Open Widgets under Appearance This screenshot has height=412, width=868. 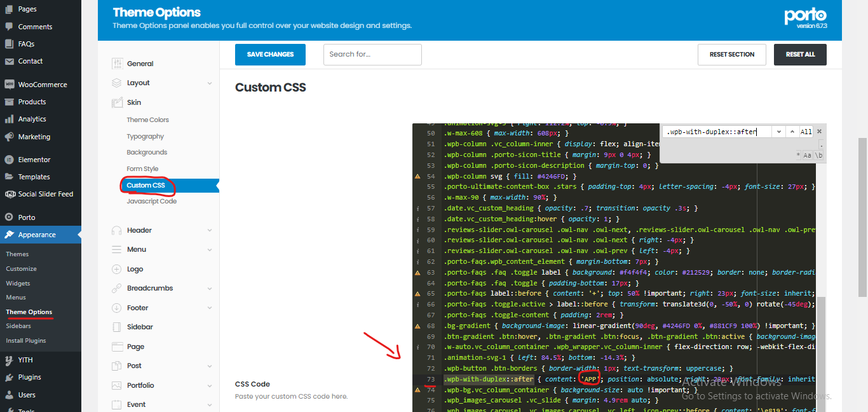tap(18, 284)
